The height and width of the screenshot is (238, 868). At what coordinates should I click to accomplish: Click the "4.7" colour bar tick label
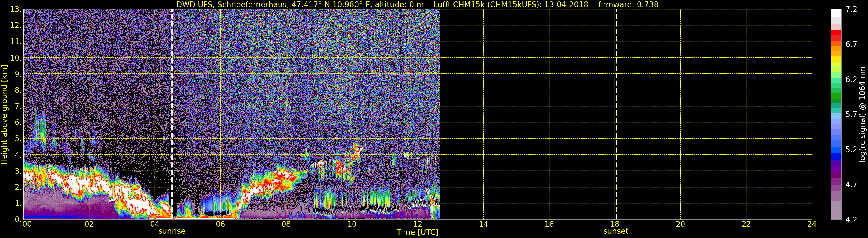(851, 184)
